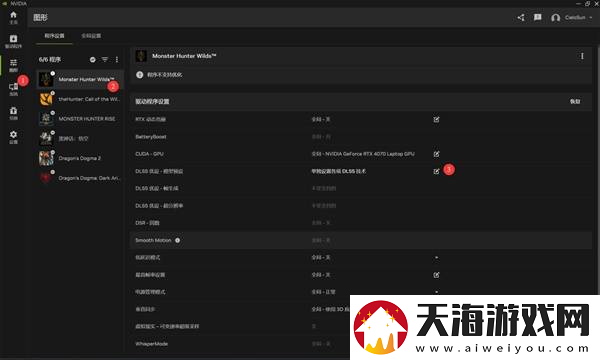Click the WhisperMode setting label
The width and height of the screenshot is (600, 360).
pyautogui.click(x=152, y=344)
